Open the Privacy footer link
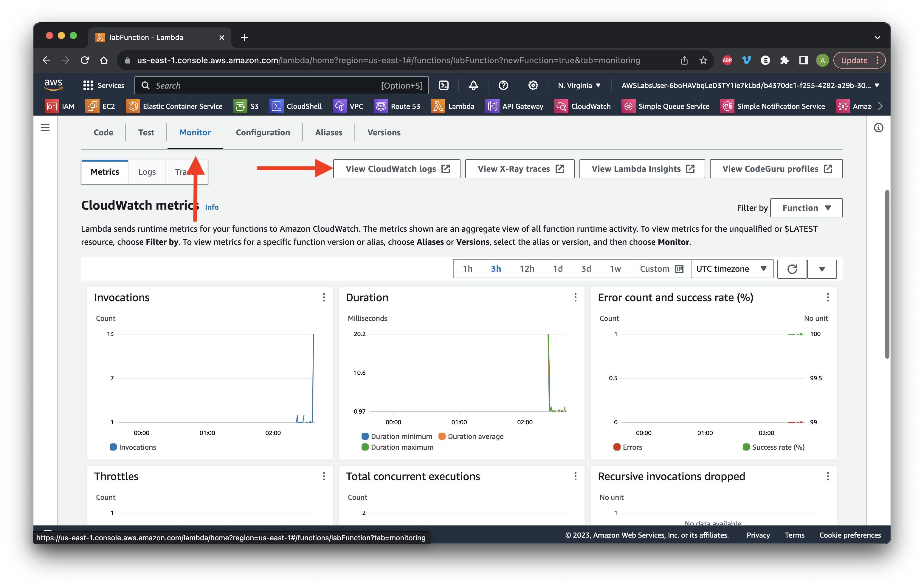 (758, 535)
